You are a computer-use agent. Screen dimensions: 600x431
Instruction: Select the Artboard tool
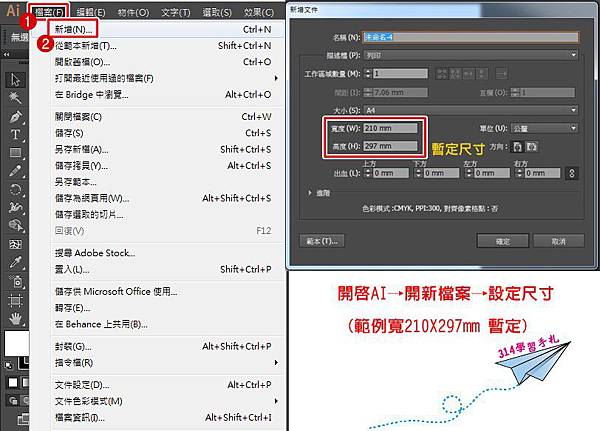[15, 301]
